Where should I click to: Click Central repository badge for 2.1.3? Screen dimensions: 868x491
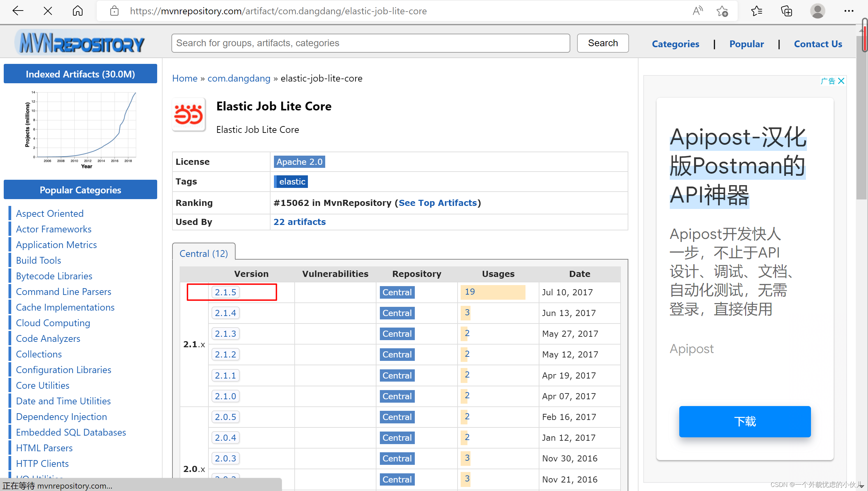click(397, 334)
